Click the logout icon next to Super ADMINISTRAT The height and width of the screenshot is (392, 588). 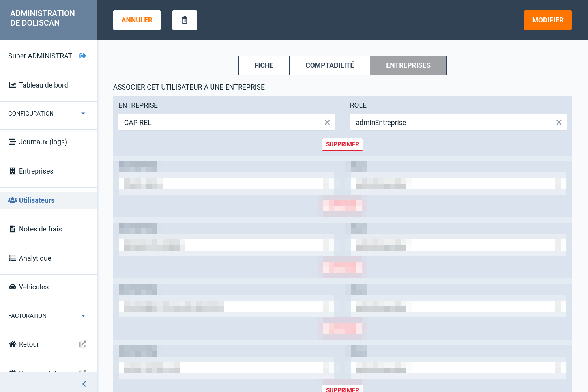coord(83,56)
